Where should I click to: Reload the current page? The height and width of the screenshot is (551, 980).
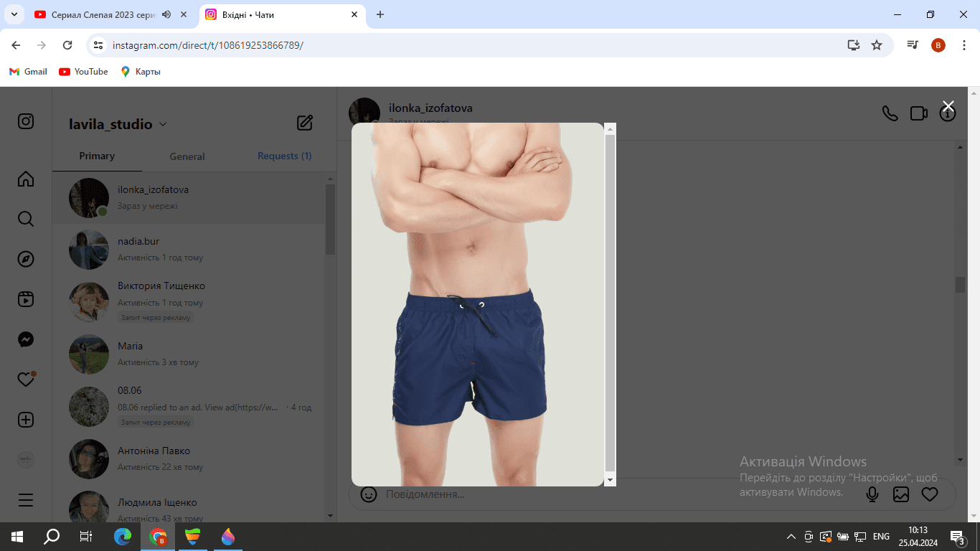click(67, 45)
